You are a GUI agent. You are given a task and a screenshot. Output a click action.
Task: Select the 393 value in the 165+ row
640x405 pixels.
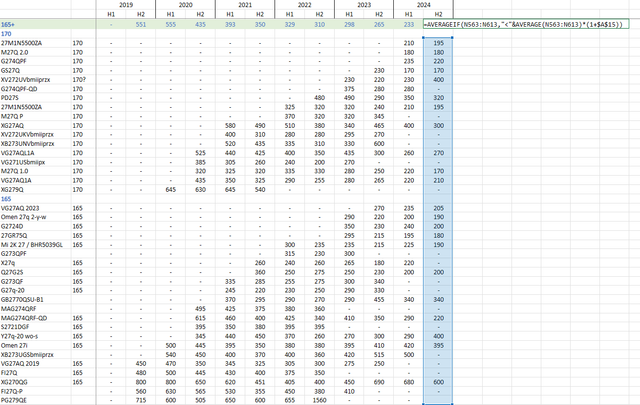pyautogui.click(x=230, y=24)
